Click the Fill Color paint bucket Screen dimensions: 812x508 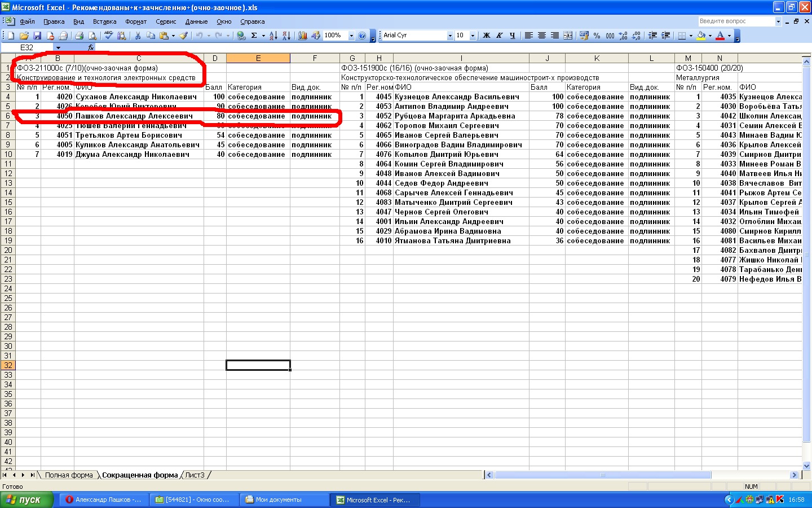point(701,36)
